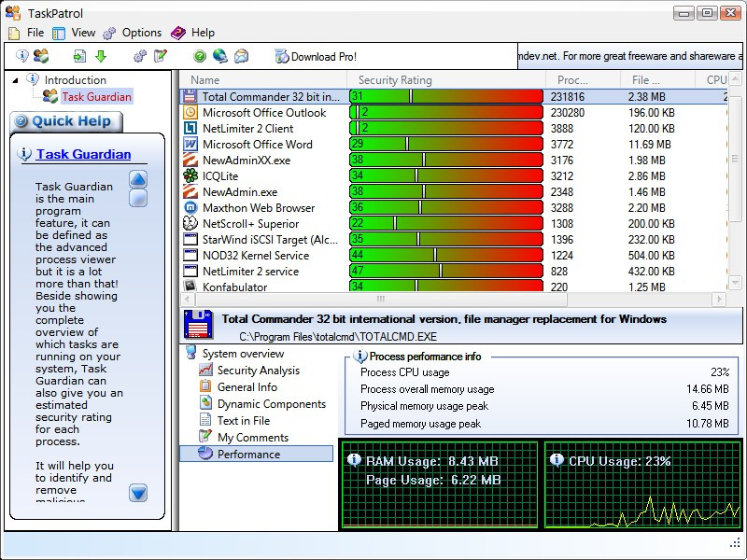Open Security Analysis section
This screenshot has width=747, height=560.
[x=259, y=370]
